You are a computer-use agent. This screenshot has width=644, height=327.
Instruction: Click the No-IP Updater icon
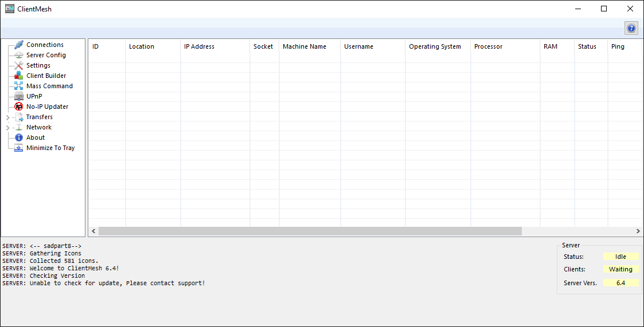(x=19, y=107)
